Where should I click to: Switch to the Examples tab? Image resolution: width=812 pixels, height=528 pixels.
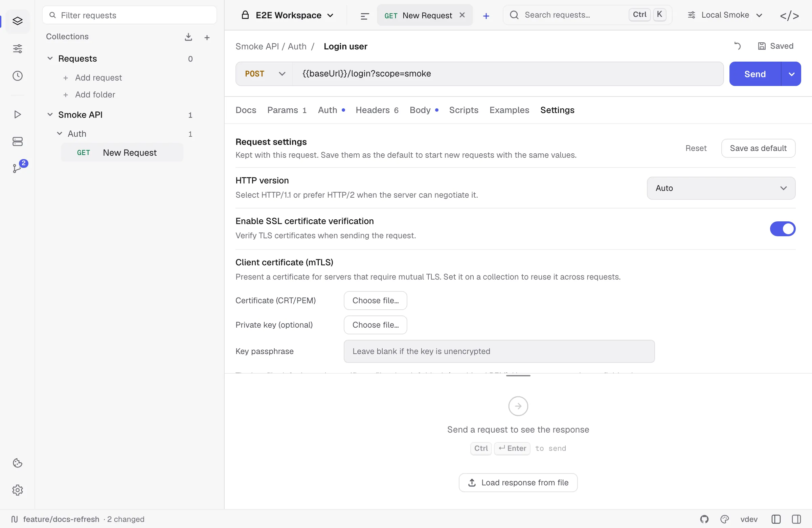pyautogui.click(x=509, y=110)
